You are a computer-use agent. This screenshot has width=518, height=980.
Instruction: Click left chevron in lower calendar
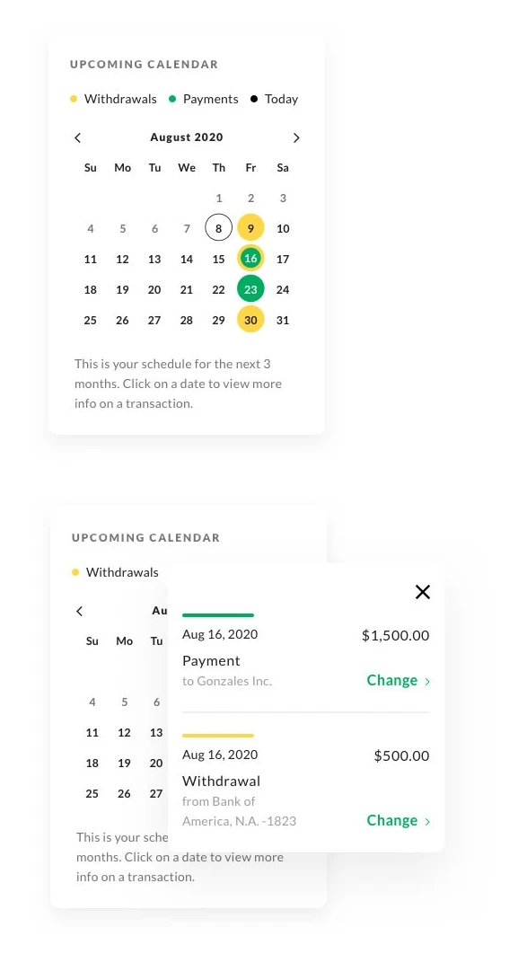79,611
